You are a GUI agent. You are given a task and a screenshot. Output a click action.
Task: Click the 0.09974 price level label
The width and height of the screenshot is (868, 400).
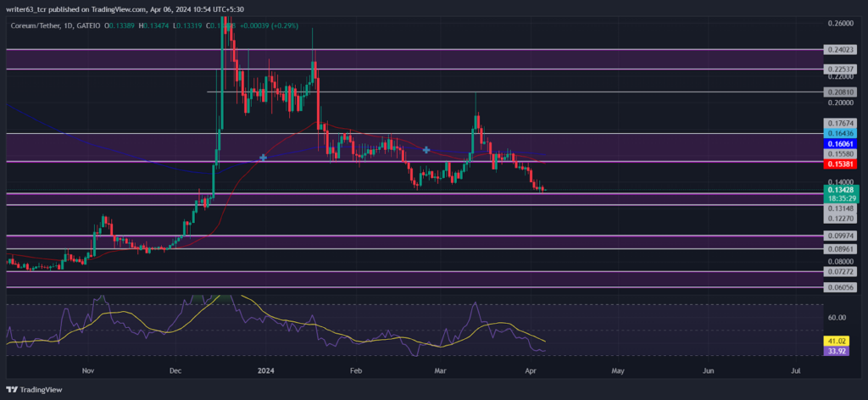(x=840, y=236)
